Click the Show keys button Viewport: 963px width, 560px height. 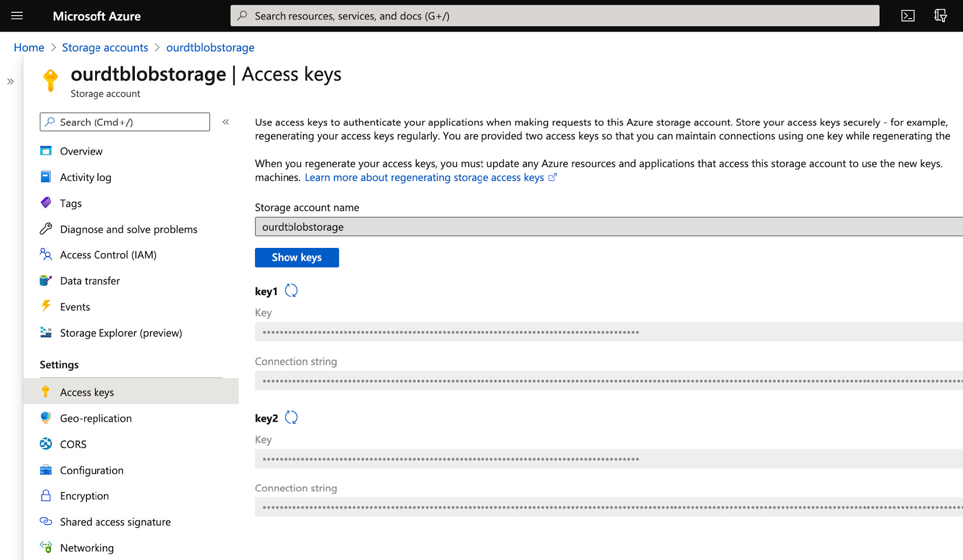tap(296, 257)
